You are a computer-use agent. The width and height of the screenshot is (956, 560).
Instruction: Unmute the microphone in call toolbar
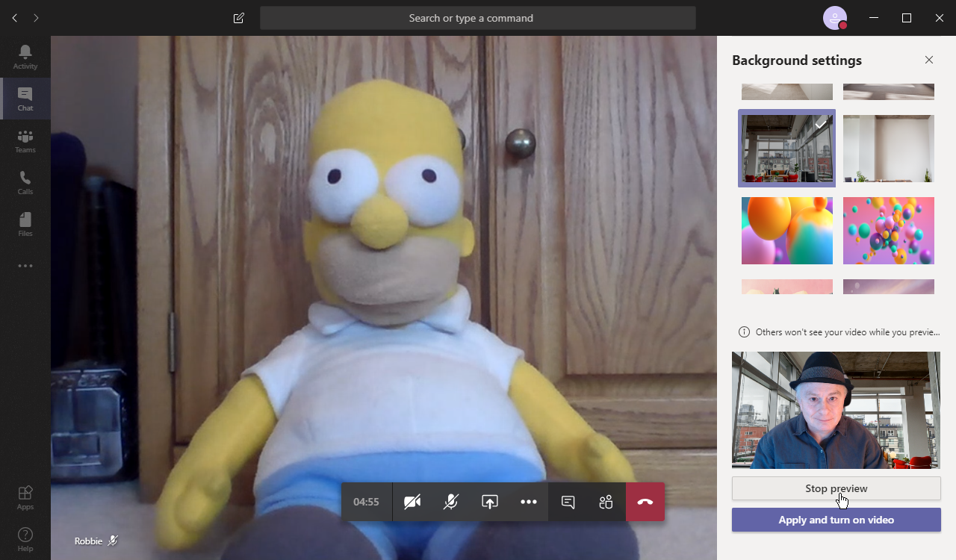tap(450, 502)
